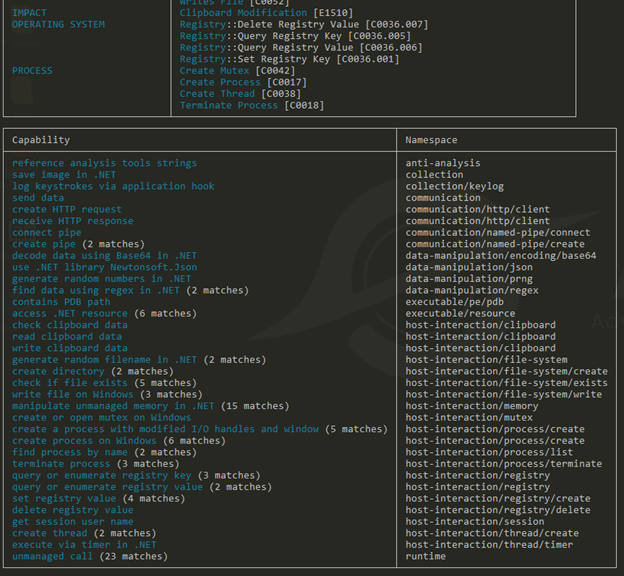
Task: Select Terminate Process [C0018] entry
Action: tap(251, 105)
